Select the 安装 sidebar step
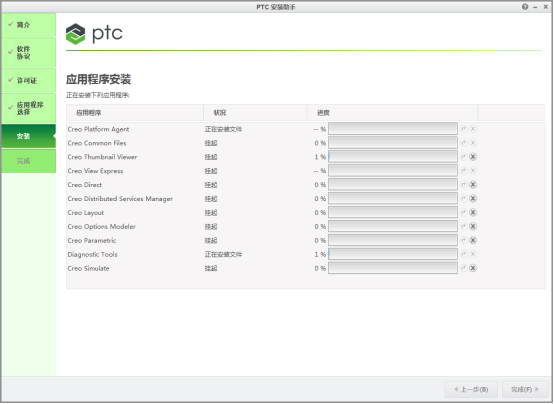Image resolution: width=554 pixels, height=404 pixels. pos(28,136)
